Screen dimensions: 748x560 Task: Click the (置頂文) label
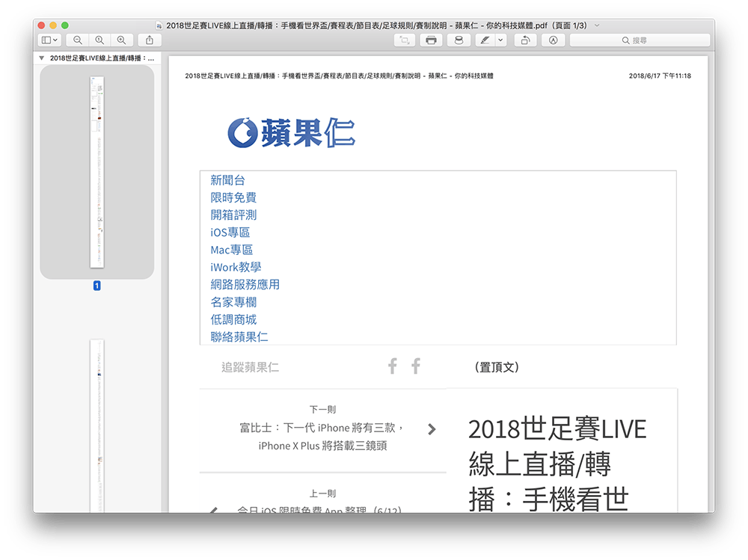click(497, 367)
